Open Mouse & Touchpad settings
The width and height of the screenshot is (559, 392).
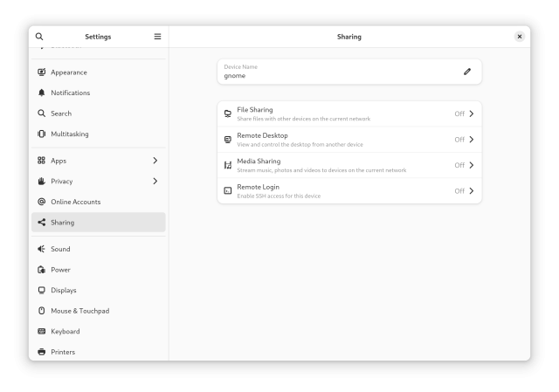[x=99, y=311]
